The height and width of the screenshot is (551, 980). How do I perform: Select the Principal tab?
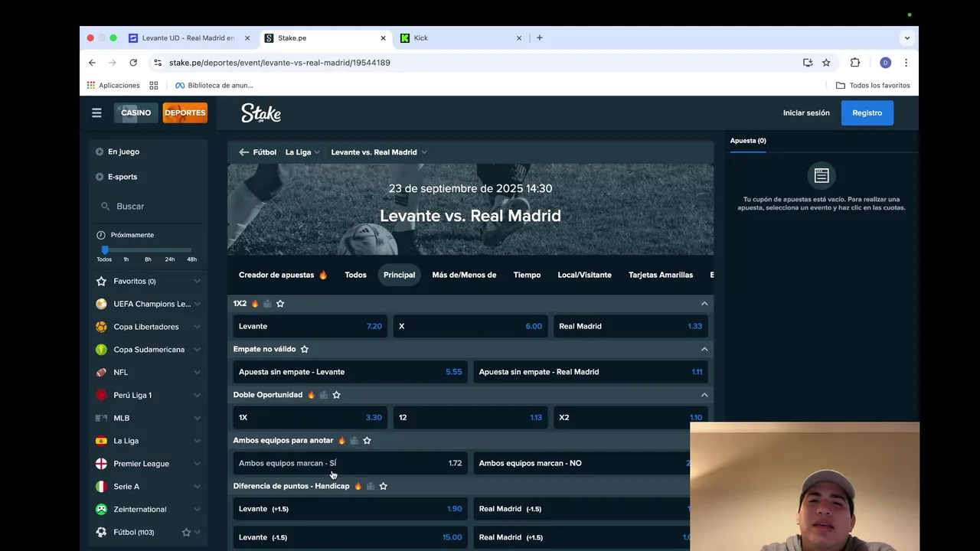[x=400, y=275]
